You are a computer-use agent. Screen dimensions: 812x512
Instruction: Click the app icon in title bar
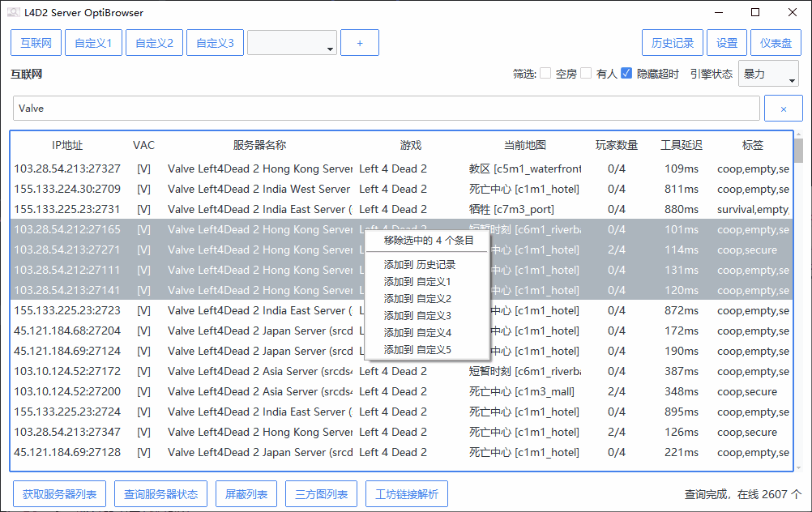[x=14, y=12]
